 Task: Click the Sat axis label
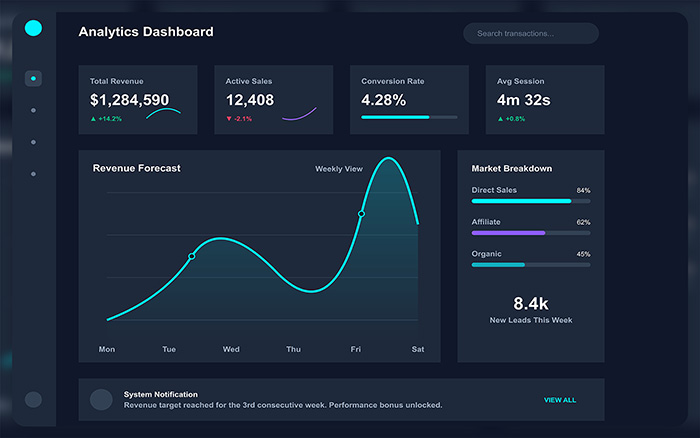click(418, 349)
